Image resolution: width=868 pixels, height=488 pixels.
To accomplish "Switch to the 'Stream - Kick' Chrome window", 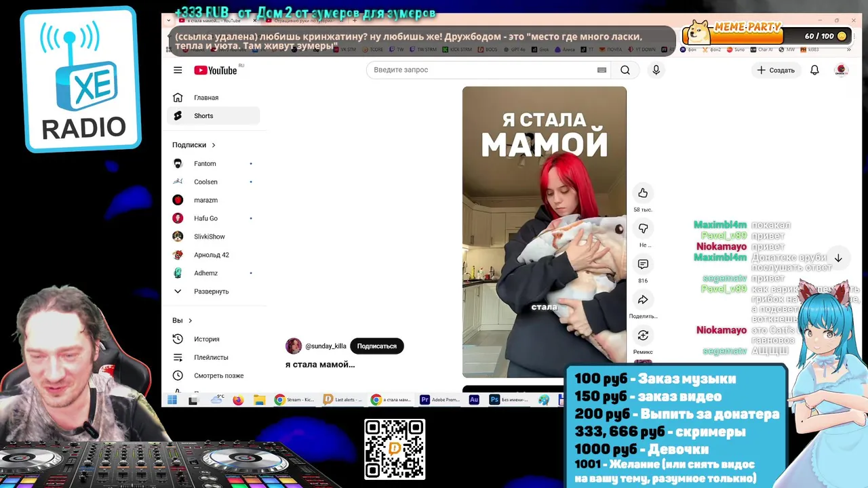I will click(x=294, y=400).
